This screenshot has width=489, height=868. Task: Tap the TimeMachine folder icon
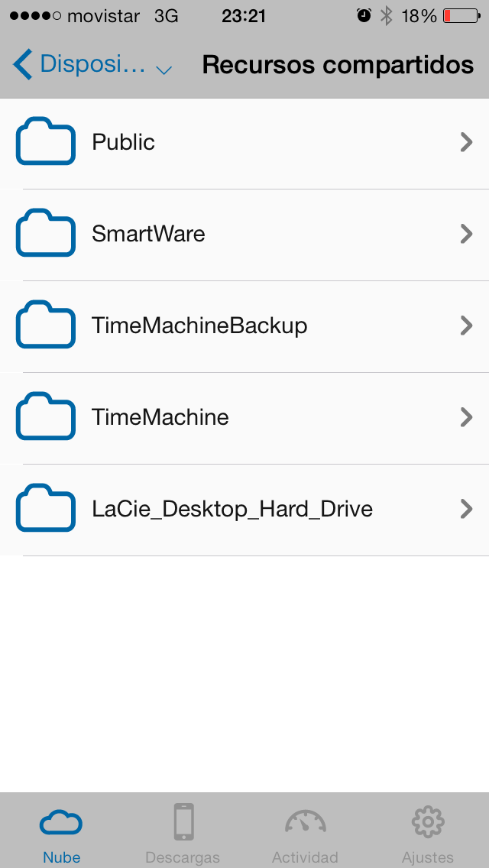46,417
